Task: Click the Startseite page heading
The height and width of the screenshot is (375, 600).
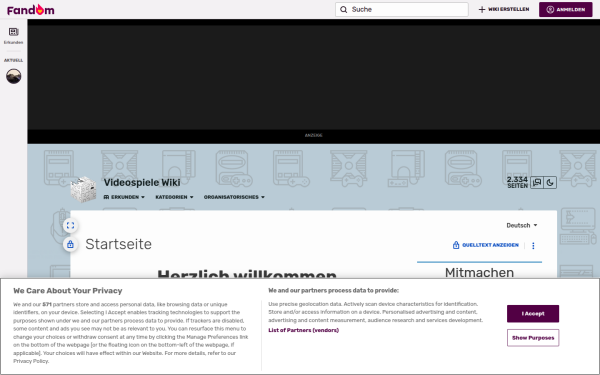Action: click(x=118, y=244)
